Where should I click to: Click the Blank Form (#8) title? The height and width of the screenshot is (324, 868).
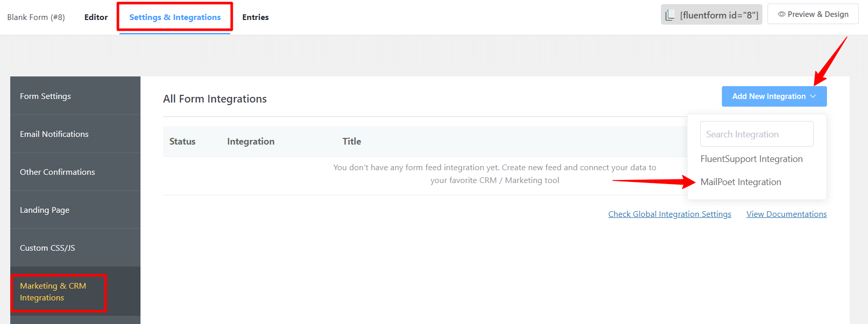[36, 17]
